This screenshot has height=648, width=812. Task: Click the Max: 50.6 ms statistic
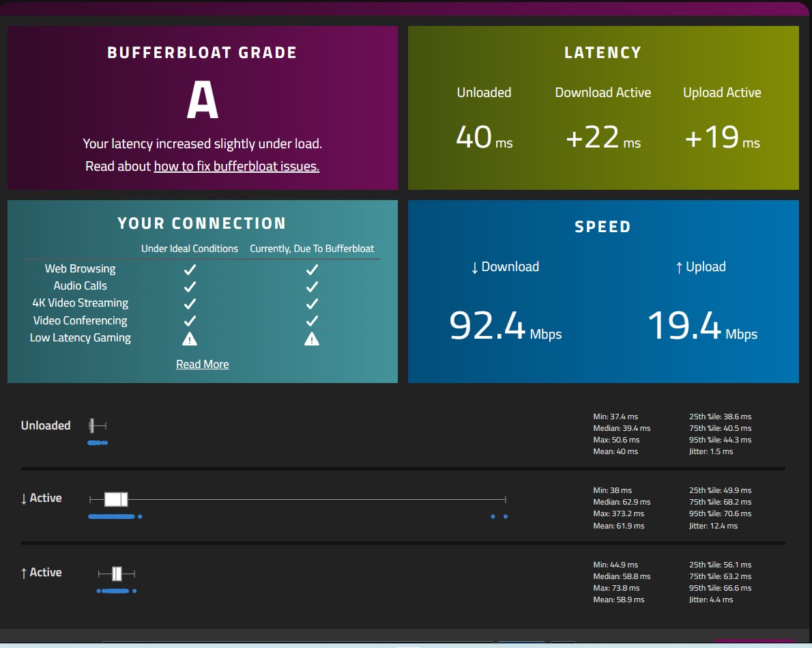[x=616, y=440]
